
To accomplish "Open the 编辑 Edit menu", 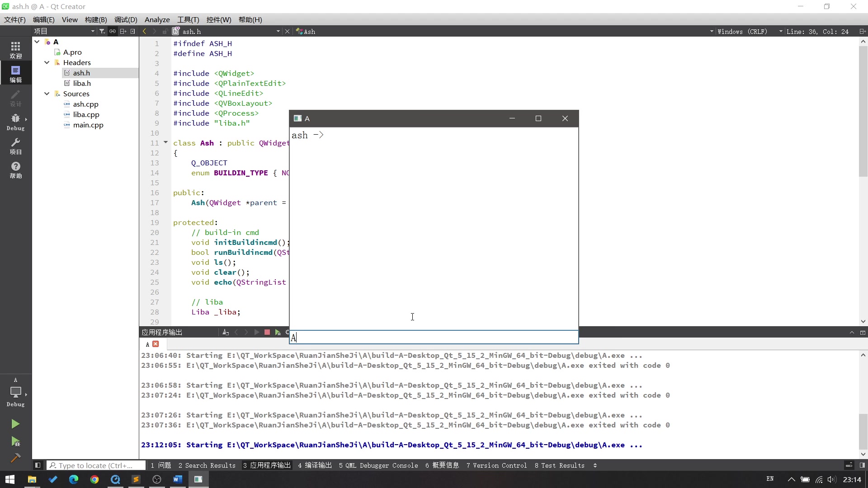I will pyautogui.click(x=43, y=20).
